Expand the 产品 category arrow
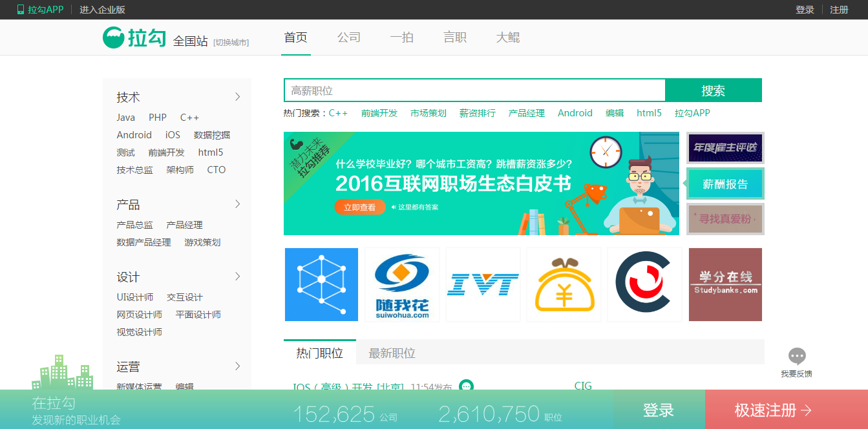The image size is (868, 429). [x=237, y=204]
